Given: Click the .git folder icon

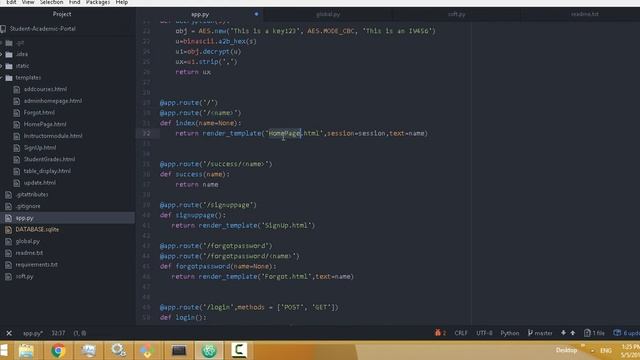Looking at the screenshot, I should 9,43.
